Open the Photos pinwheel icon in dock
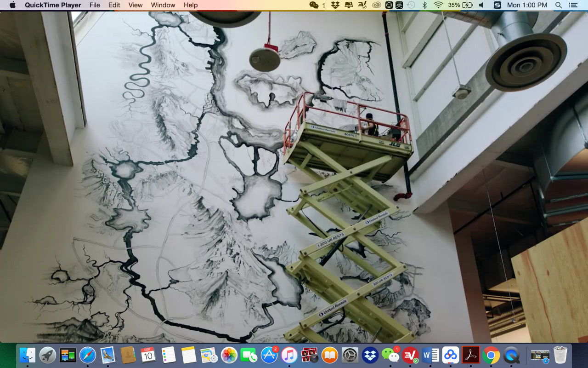The height and width of the screenshot is (368, 588). pos(229,355)
